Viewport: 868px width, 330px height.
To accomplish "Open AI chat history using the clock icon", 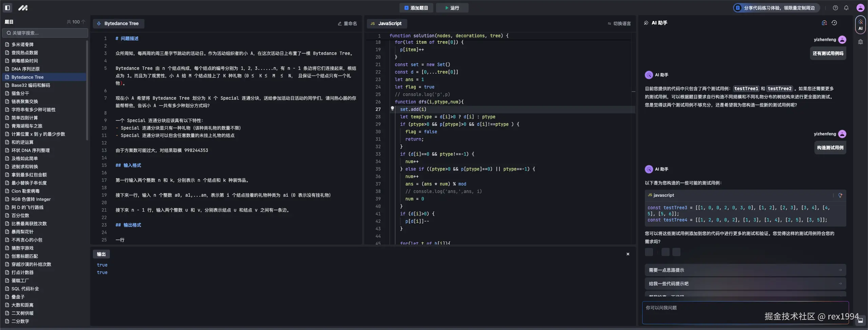I will point(834,23).
